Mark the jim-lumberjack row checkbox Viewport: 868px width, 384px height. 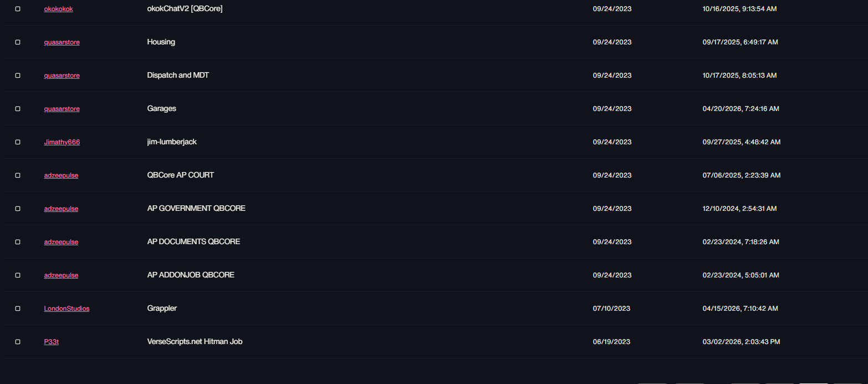click(18, 142)
